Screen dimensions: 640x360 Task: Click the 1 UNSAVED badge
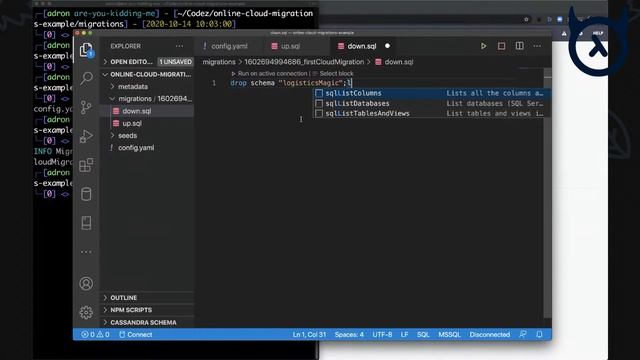point(176,62)
